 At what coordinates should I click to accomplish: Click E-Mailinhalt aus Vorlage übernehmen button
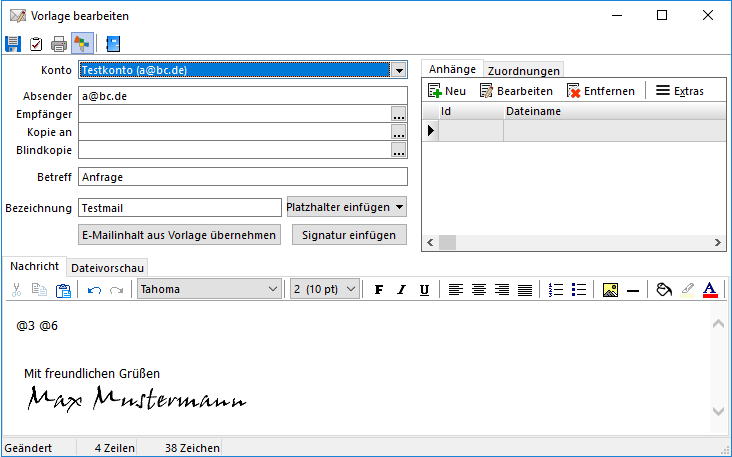coord(179,235)
